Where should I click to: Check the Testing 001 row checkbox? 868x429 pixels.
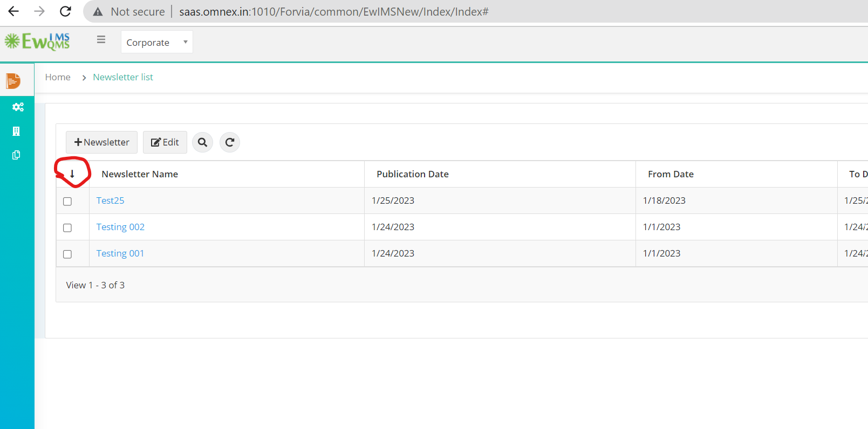(x=67, y=254)
